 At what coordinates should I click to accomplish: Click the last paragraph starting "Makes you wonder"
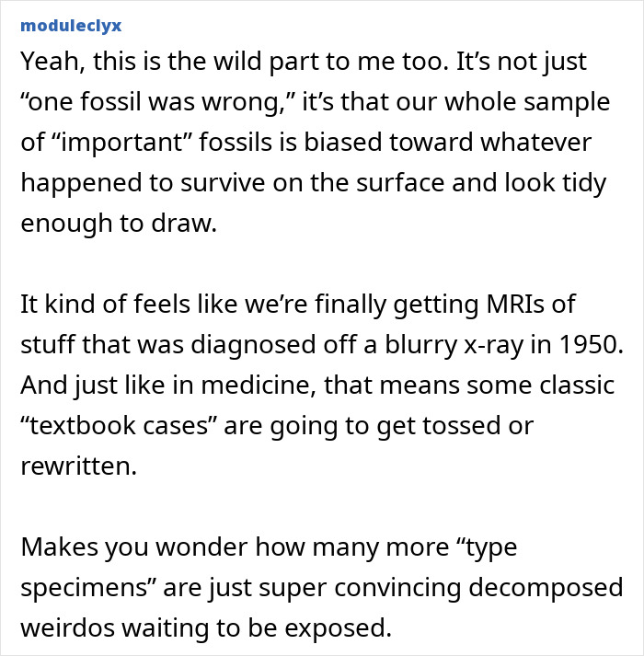coord(313,585)
